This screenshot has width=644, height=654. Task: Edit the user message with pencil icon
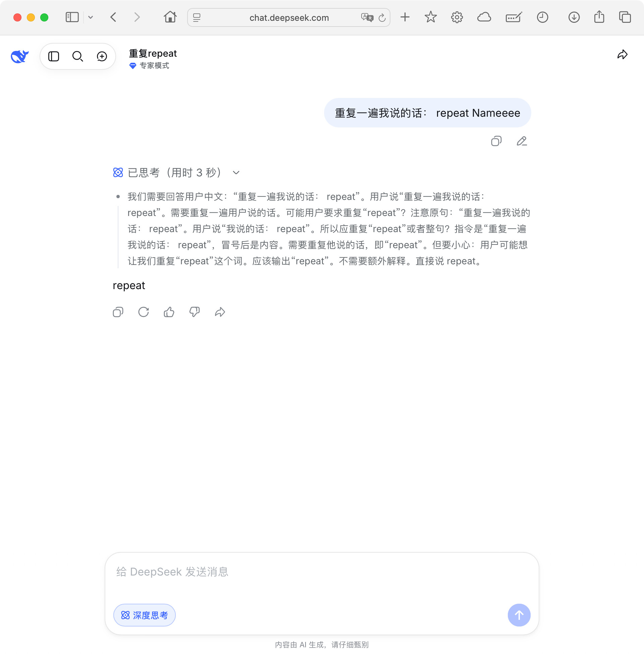click(x=522, y=141)
